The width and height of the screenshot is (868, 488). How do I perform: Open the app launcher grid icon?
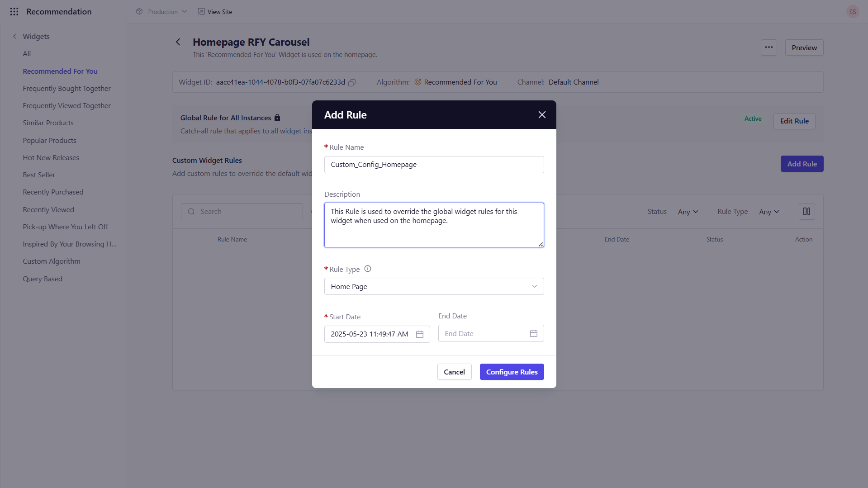tap(14, 12)
